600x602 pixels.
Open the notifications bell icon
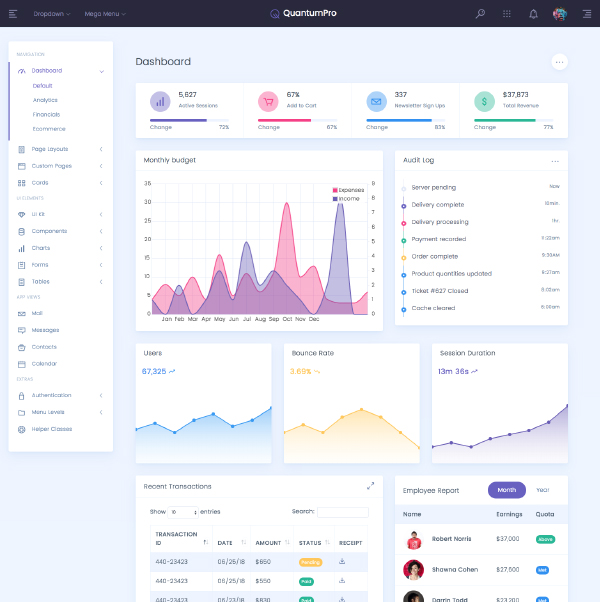click(x=533, y=14)
